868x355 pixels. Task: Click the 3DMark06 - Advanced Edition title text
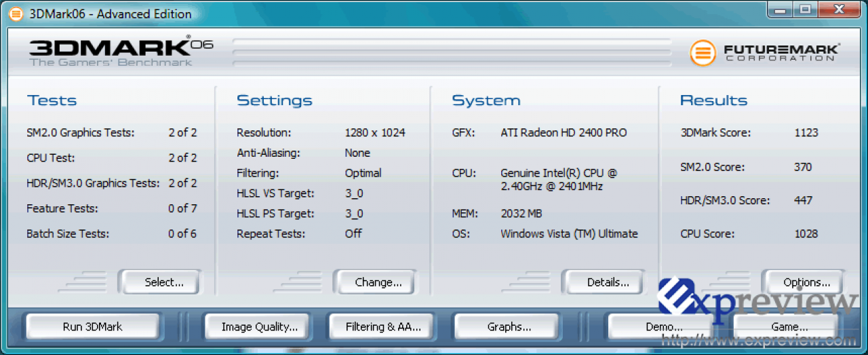point(111,14)
